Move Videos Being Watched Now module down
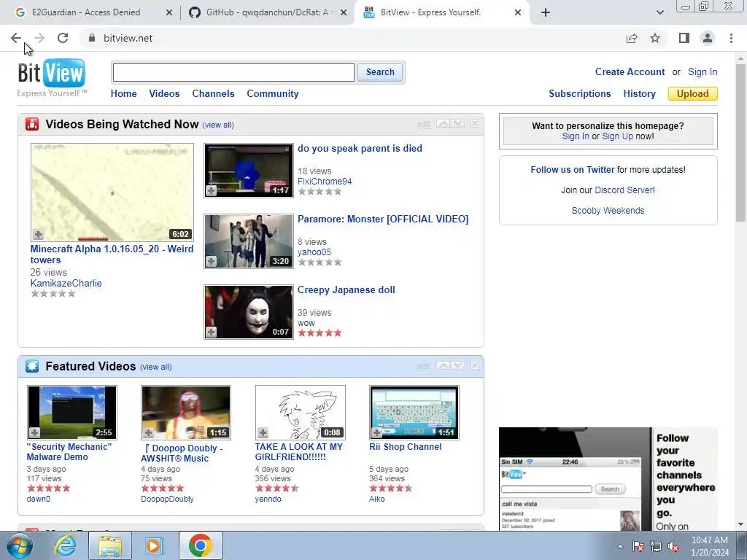Image resolution: width=747 pixels, height=560 pixels. (x=458, y=124)
